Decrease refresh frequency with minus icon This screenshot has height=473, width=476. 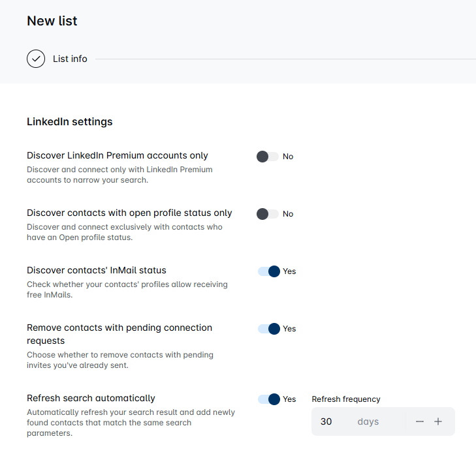point(420,421)
